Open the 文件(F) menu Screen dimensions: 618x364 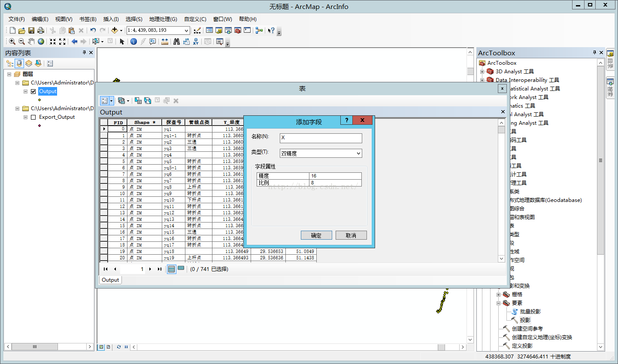[x=16, y=19]
